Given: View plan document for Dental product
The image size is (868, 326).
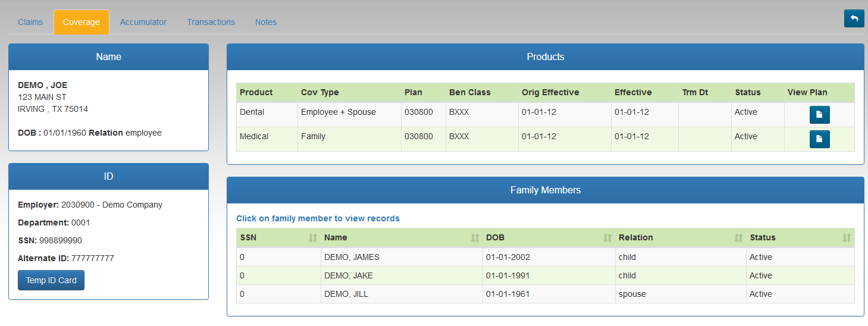Looking at the screenshot, I should (x=819, y=114).
